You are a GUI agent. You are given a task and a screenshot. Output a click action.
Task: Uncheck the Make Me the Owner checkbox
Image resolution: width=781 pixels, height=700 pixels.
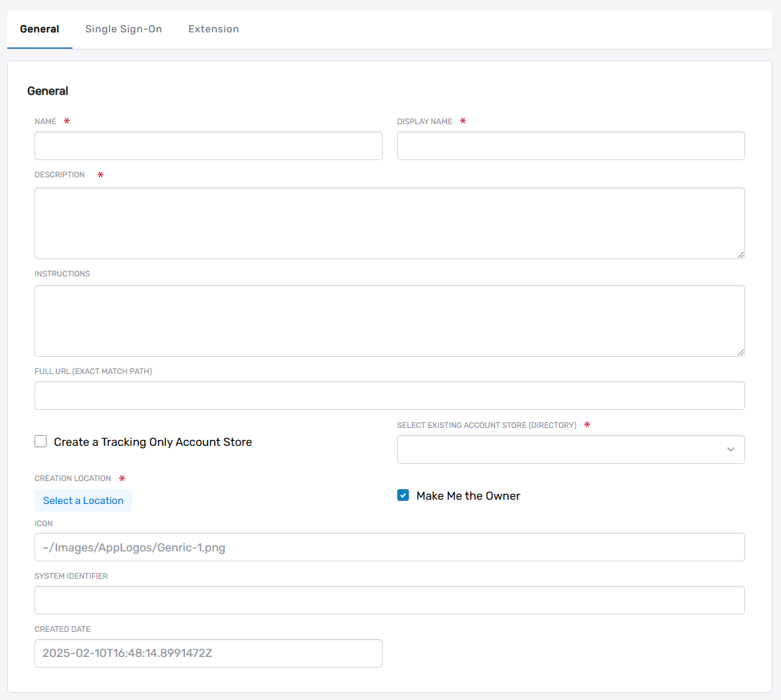[403, 495]
